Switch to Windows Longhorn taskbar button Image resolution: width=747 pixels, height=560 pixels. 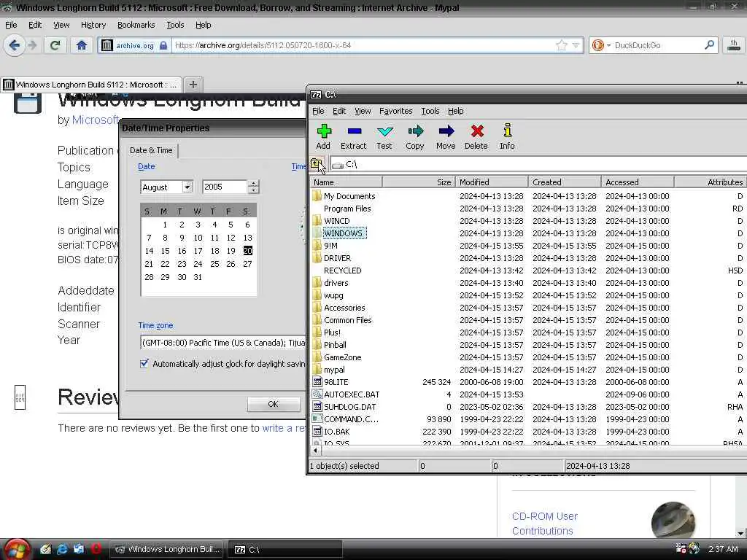click(x=168, y=550)
